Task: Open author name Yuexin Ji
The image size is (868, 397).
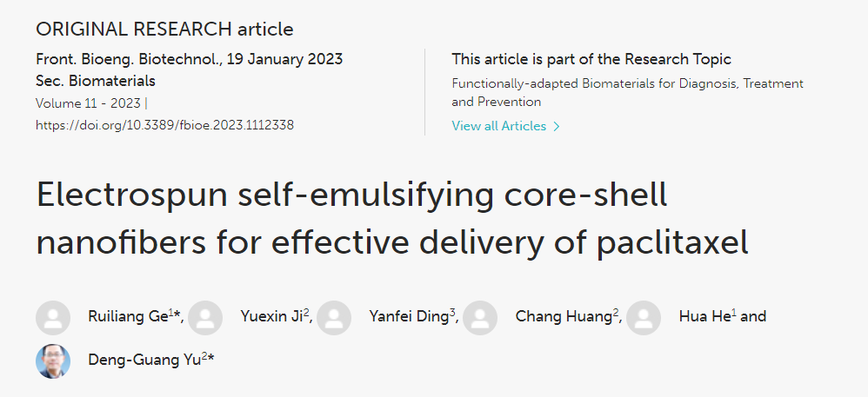Action: click(272, 316)
